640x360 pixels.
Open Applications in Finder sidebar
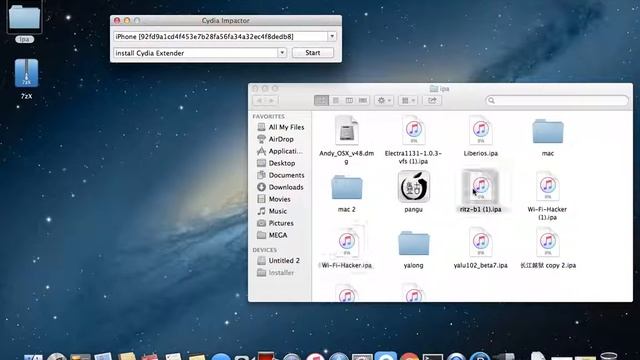(x=280, y=151)
